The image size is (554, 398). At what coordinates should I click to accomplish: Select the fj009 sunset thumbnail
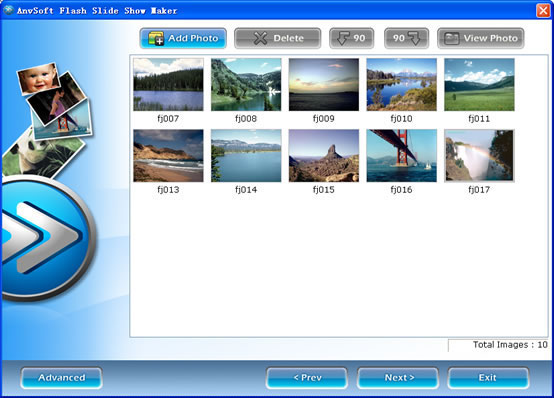tap(324, 84)
